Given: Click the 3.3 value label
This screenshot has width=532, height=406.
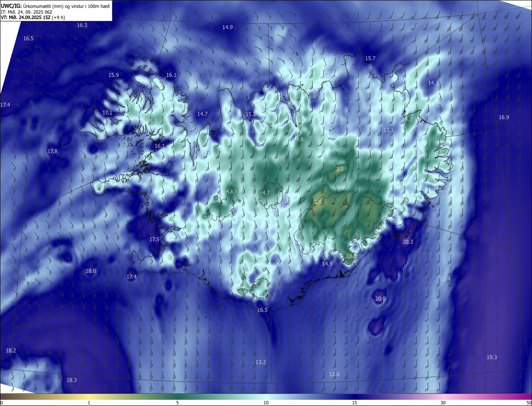Looking at the screenshot, I should (x=340, y=169).
